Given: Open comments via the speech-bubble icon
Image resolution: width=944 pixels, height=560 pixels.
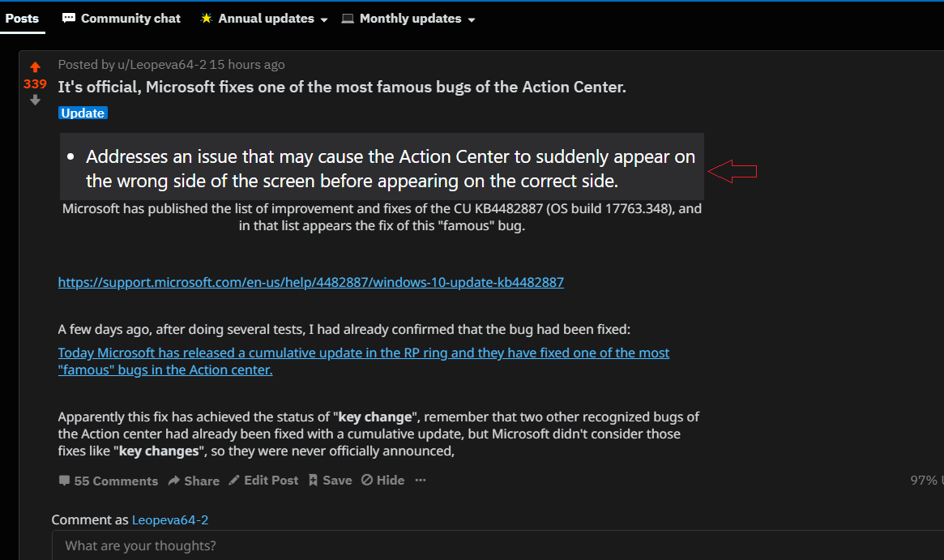Looking at the screenshot, I should [64, 480].
